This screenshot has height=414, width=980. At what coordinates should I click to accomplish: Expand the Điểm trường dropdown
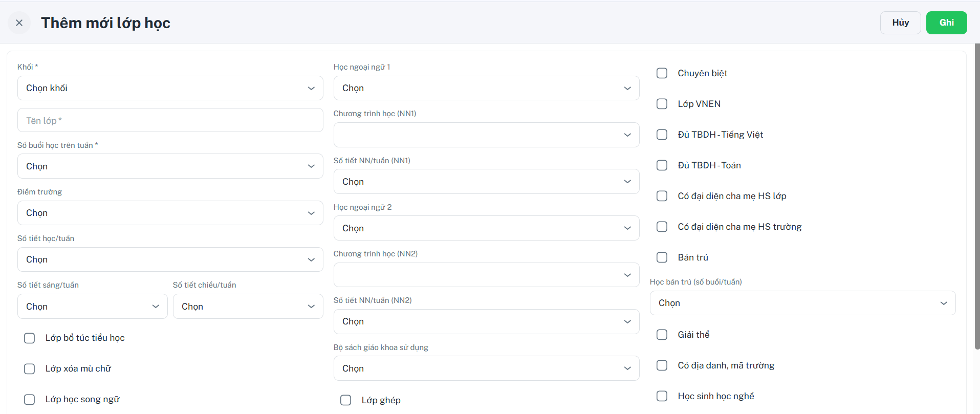coord(170,213)
